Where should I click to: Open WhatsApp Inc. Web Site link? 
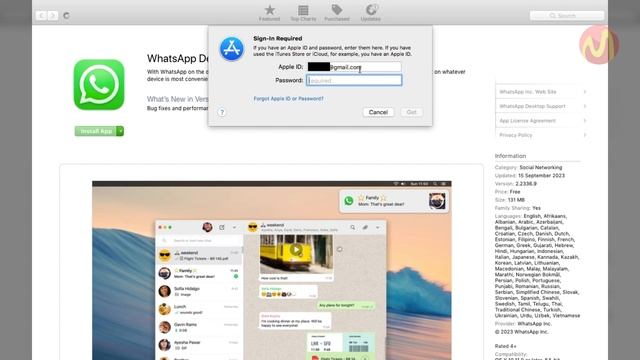[528, 92]
